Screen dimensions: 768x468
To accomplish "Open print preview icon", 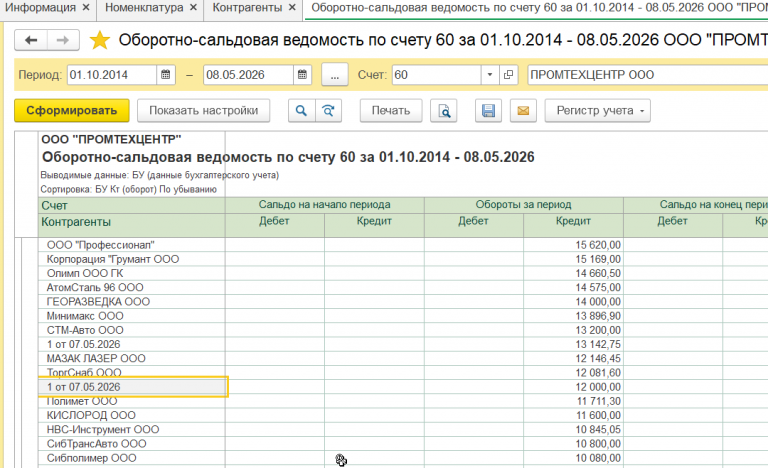I will (x=444, y=111).
